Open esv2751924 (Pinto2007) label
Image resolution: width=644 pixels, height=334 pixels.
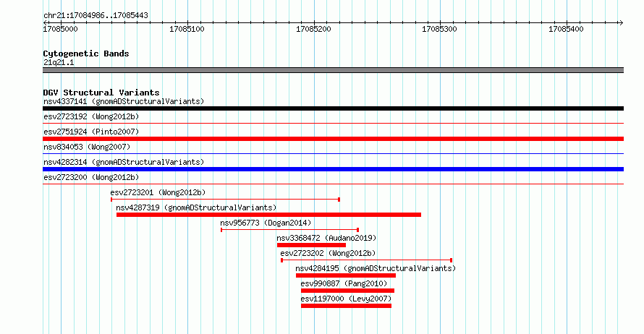(91, 132)
